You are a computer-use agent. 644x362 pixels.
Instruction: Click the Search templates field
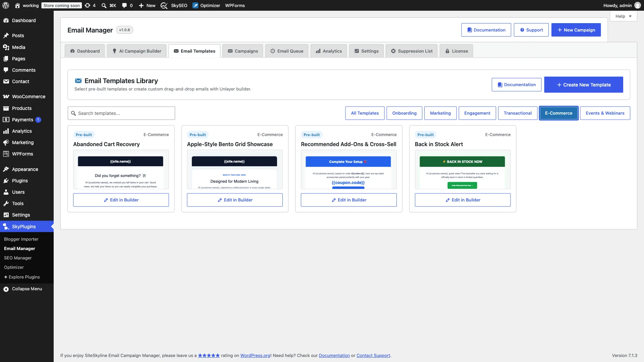tap(121, 113)
